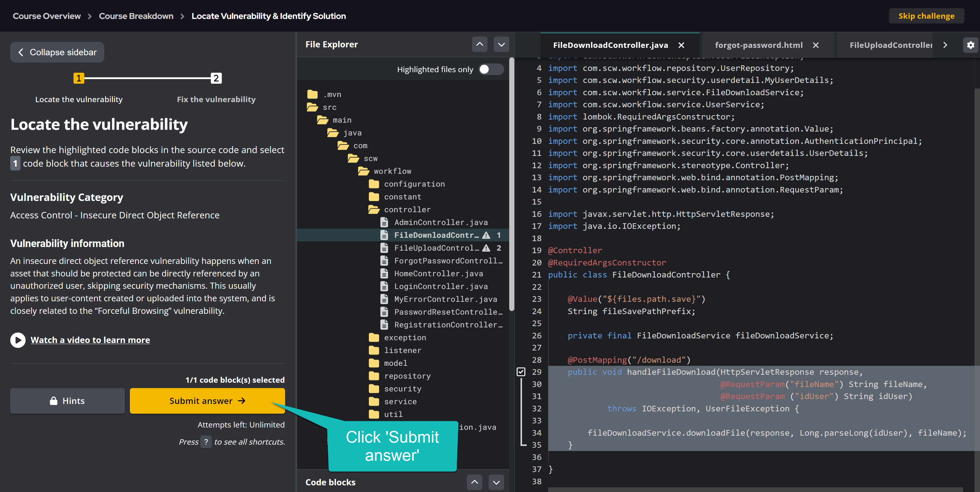The width and height of the screenshot is (980, 492).
Task: Click the back chevron in Collapse sidebar
Action: (21, 52)
